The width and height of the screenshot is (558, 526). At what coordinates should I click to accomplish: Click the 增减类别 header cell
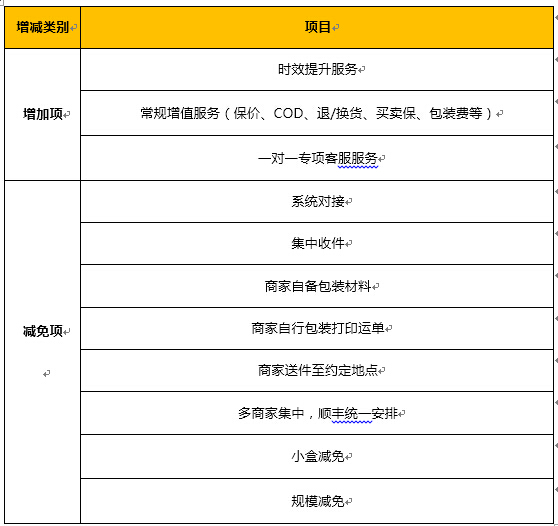pyautogui.click(x=42, y=27)
